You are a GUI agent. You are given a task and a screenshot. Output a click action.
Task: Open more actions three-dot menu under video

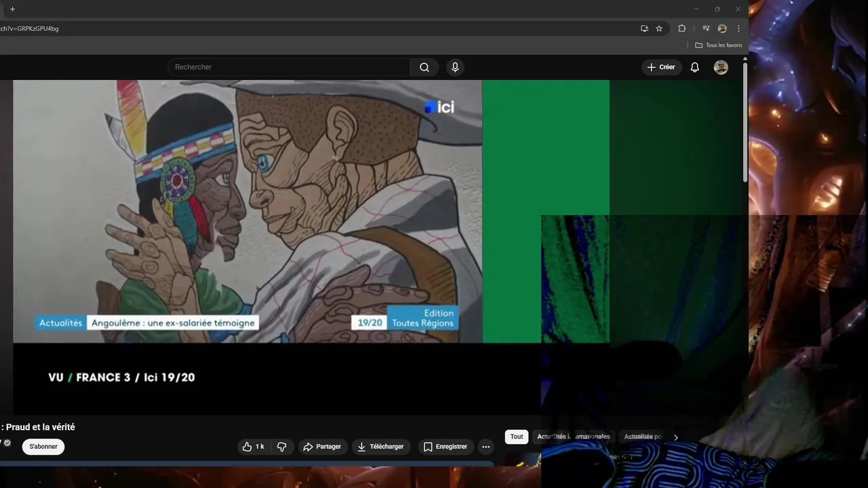tap(486, 447)
